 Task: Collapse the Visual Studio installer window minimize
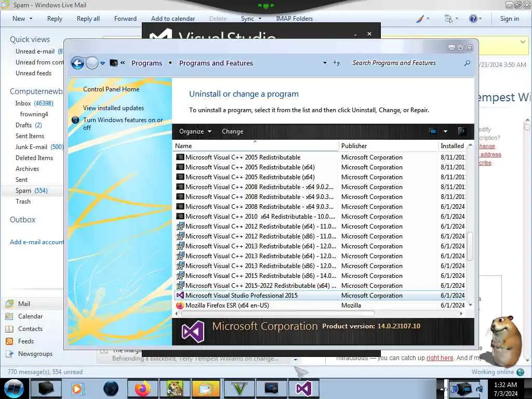355,34
